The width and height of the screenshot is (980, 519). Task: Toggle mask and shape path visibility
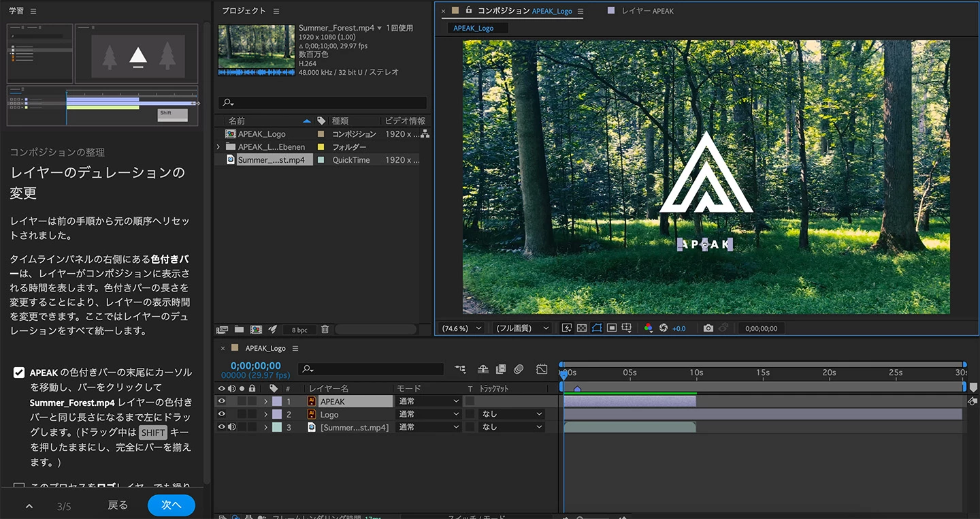pyautogui.click(x=597, y=328)
